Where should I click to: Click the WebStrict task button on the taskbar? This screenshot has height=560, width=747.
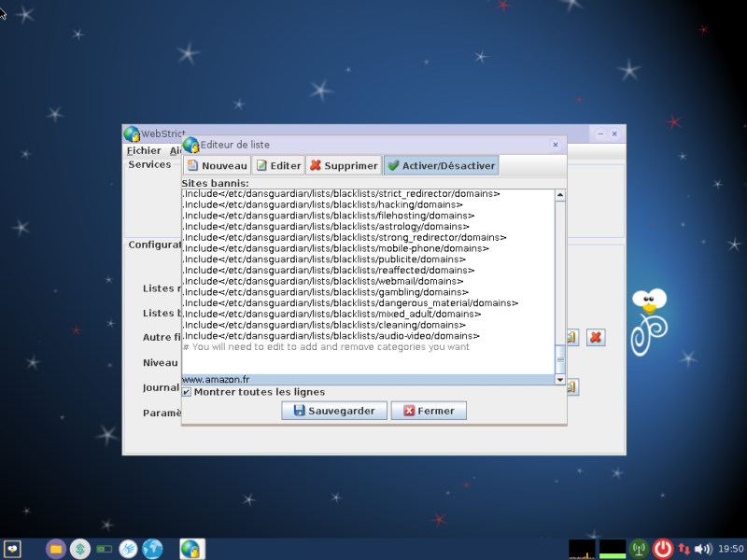point(192,549)
